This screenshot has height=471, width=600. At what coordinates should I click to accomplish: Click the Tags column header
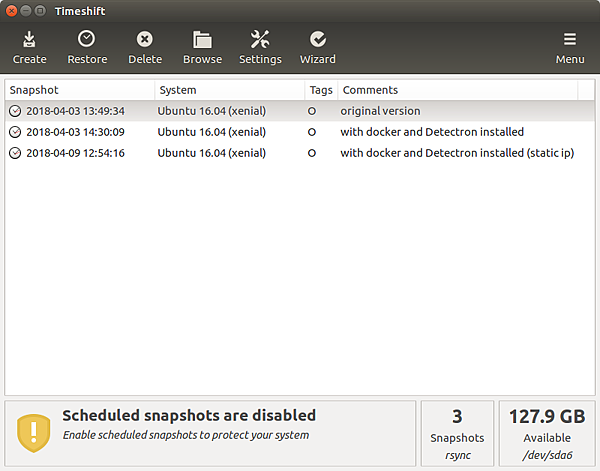coord(321,90)
